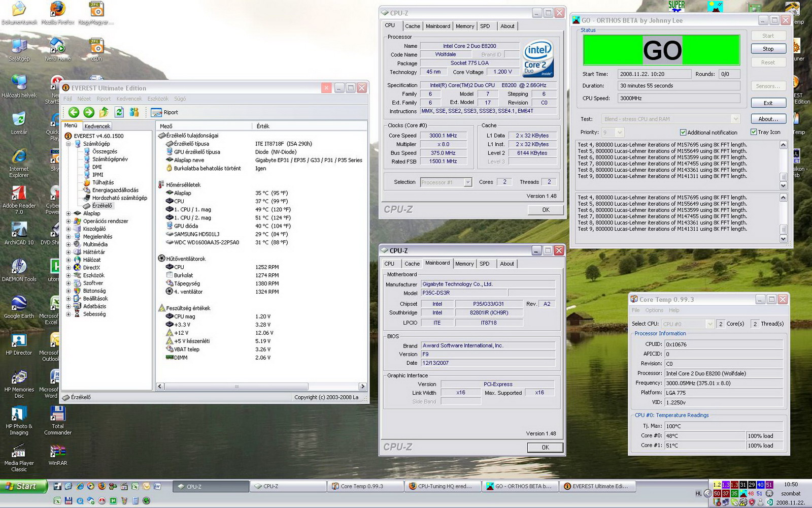Open DAEMON Tools desktop icon
812x508 pixels.
(x=19, y=270)
